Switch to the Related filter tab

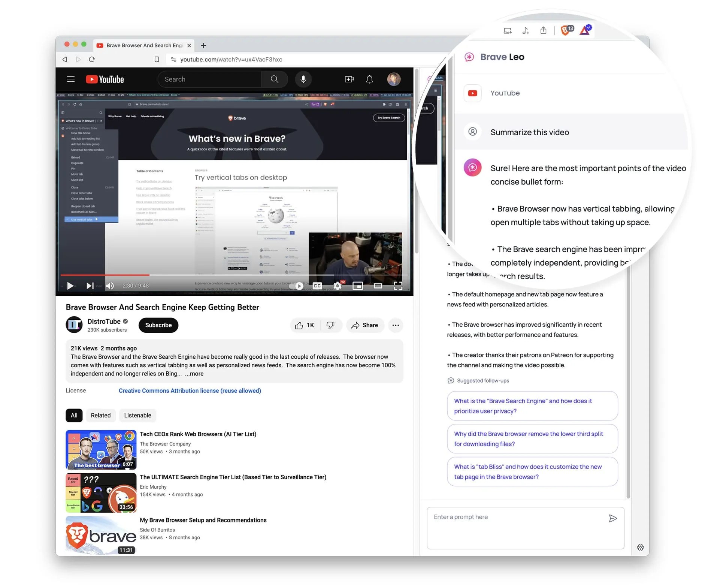click(100, 415)
